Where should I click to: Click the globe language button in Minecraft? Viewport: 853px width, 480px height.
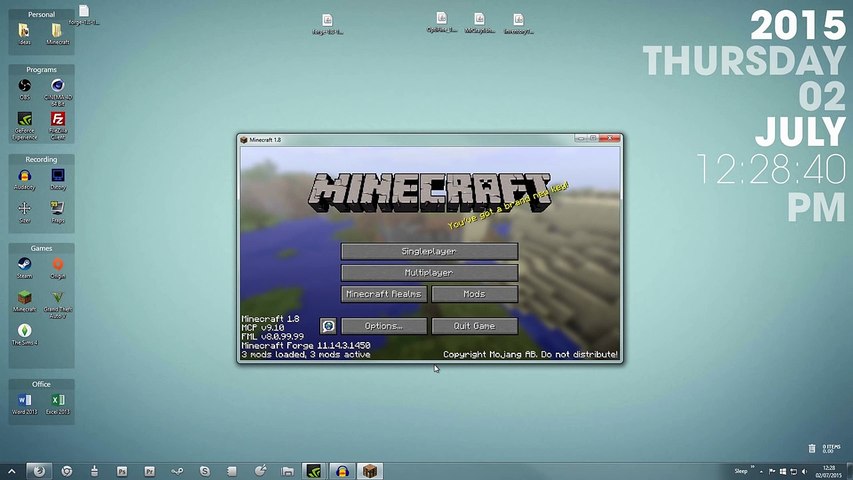click(x=328, y=326)
